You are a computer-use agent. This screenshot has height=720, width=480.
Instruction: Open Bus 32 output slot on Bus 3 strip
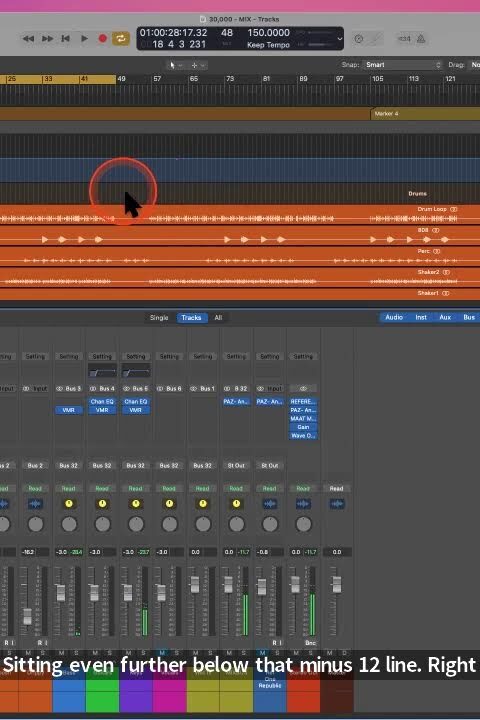[x=68, y=466]
